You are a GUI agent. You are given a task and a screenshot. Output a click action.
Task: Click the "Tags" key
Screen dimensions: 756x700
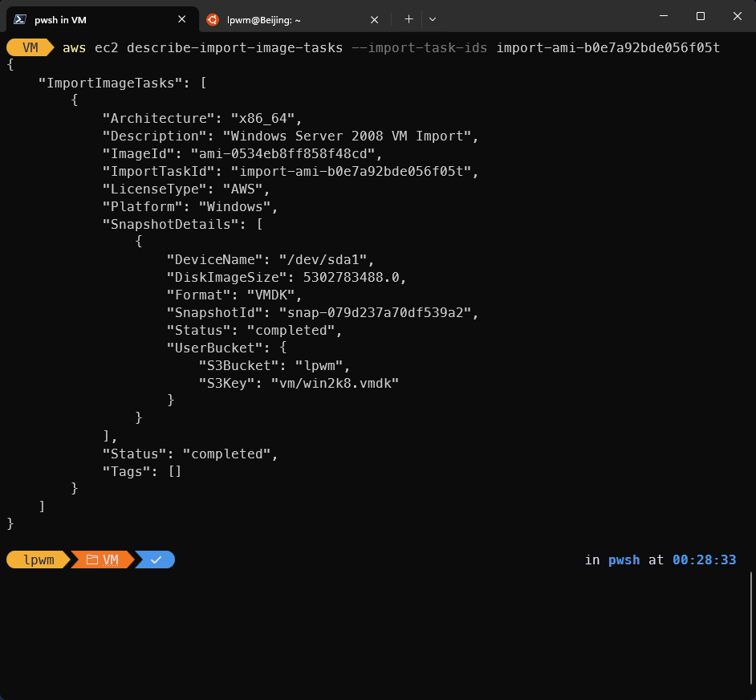pos(126,472)
